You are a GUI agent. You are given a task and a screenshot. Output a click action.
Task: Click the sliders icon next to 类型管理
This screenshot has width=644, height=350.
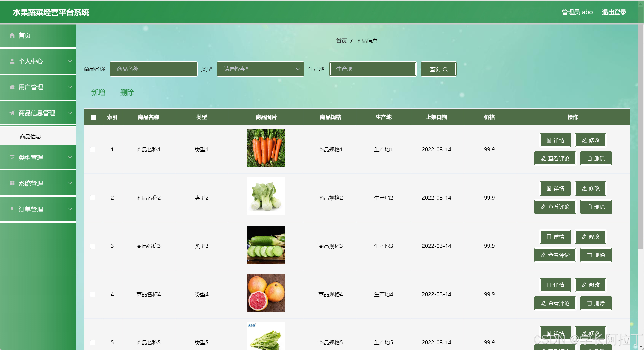coord(12,157)
